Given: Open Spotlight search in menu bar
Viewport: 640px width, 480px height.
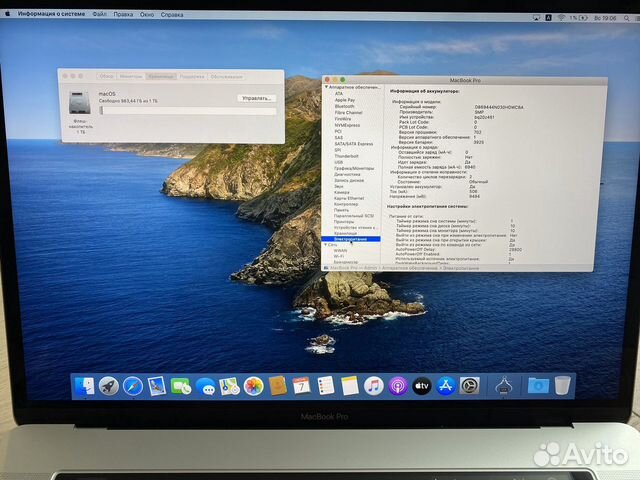Looking at the screenshot, I should point(627,18).
